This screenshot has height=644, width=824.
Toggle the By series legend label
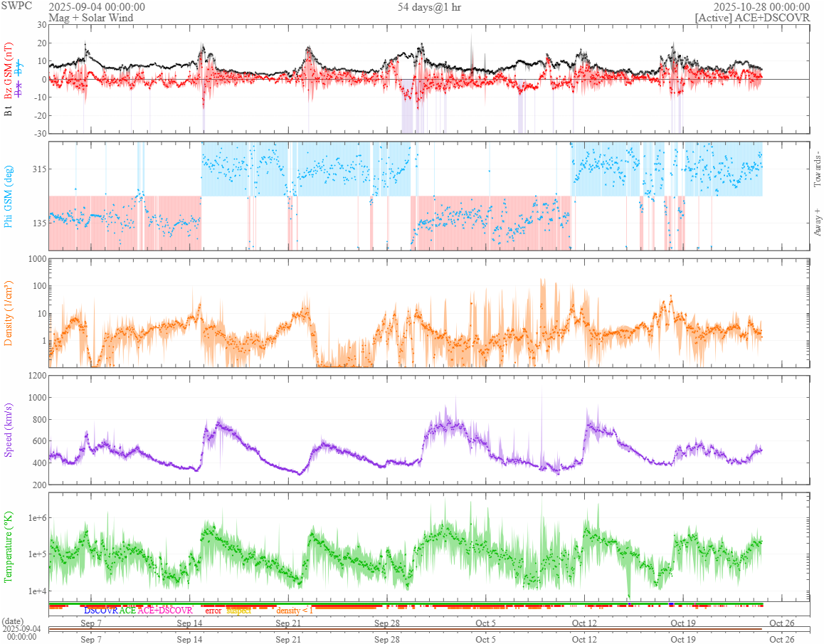coord(19,68)
